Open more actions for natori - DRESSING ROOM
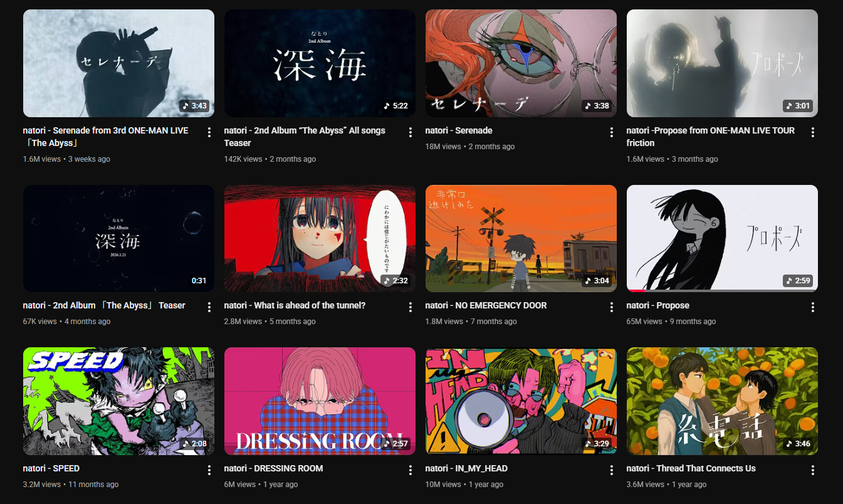The height and width of the screenshot is (504, 843). (x=410, y=470)
